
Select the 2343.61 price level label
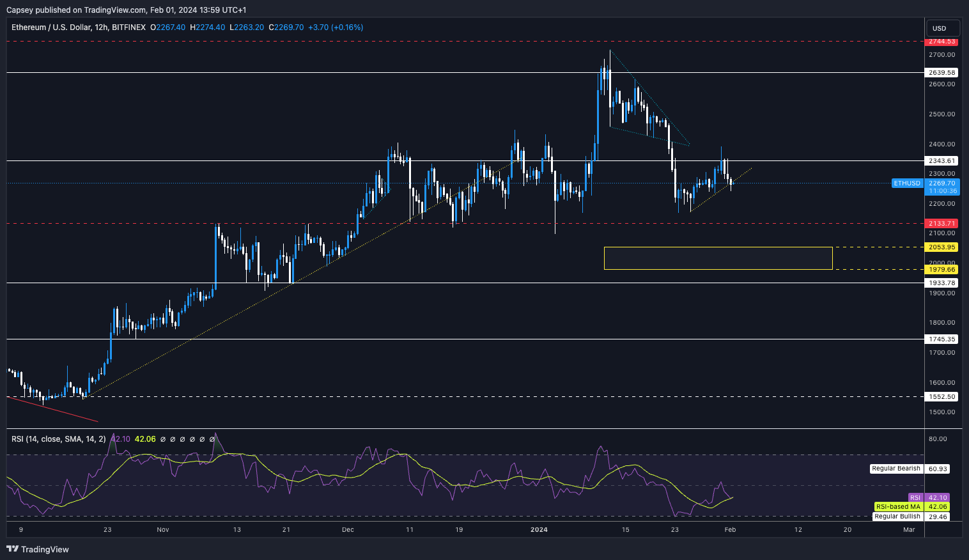click(x=942, y=161)
